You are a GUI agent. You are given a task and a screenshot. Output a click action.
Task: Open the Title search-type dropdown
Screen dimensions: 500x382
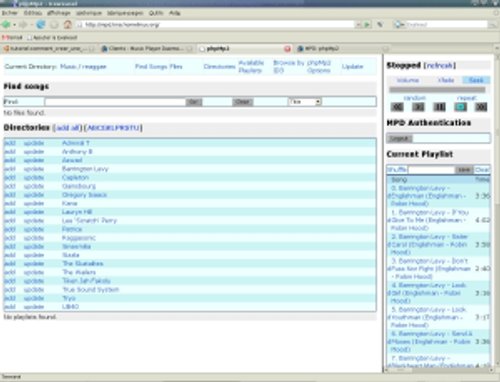305,102
